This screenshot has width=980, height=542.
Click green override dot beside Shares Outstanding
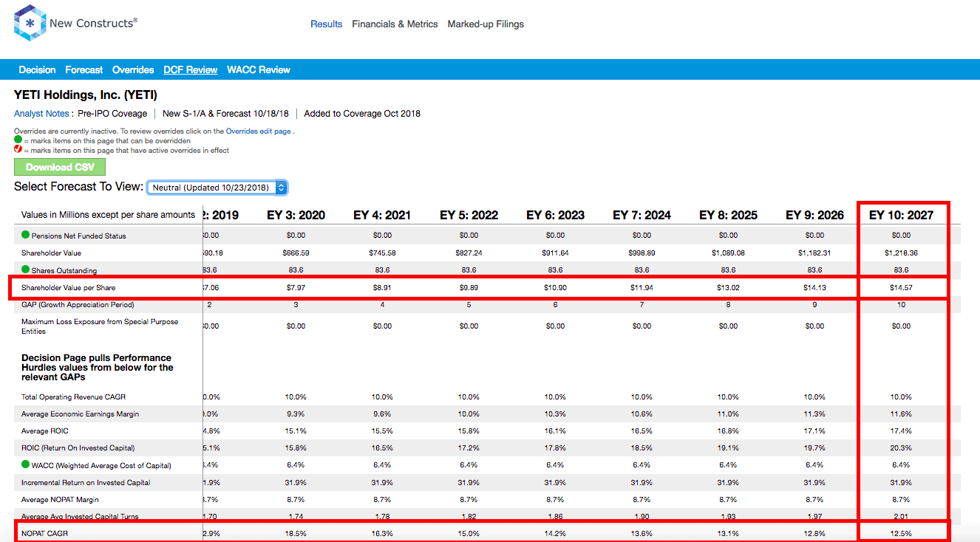tap(25, 270)
